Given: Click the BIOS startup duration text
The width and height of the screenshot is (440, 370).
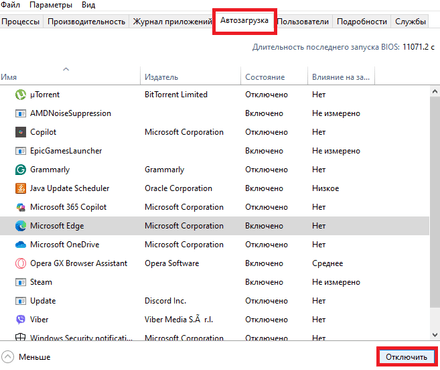Looking at the screenshot, I should tap(343, 47).
